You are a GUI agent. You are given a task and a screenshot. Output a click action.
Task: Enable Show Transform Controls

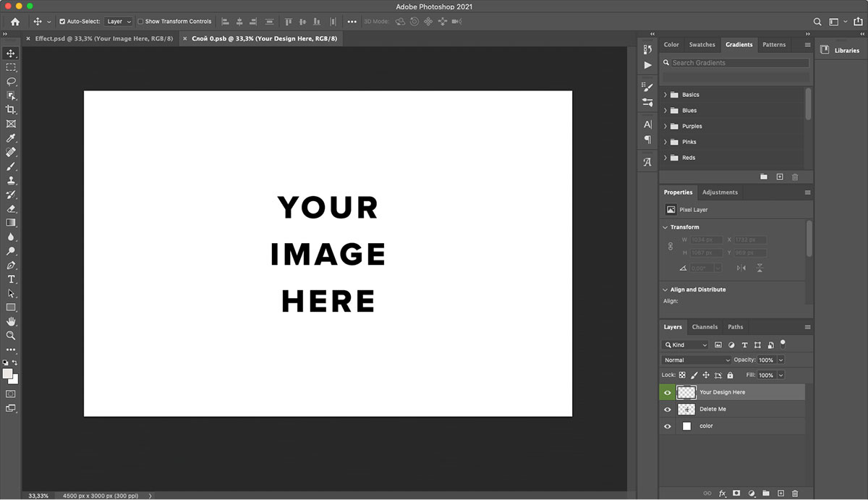[139, 21]
